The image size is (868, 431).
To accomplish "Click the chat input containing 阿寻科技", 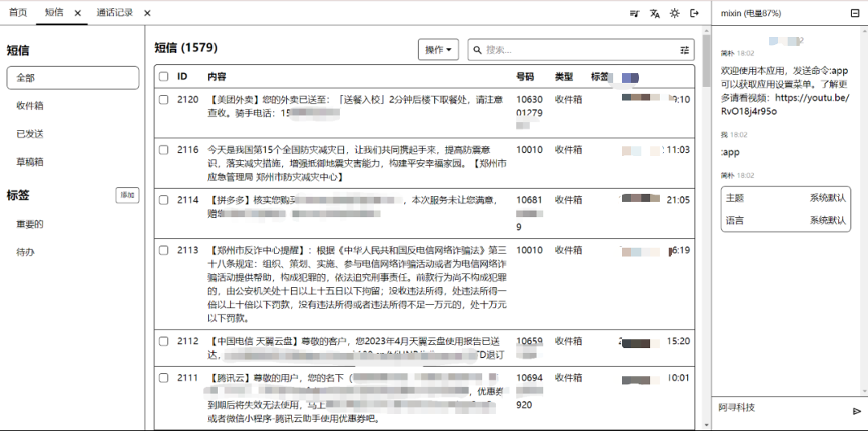I will tap(783, 408).
